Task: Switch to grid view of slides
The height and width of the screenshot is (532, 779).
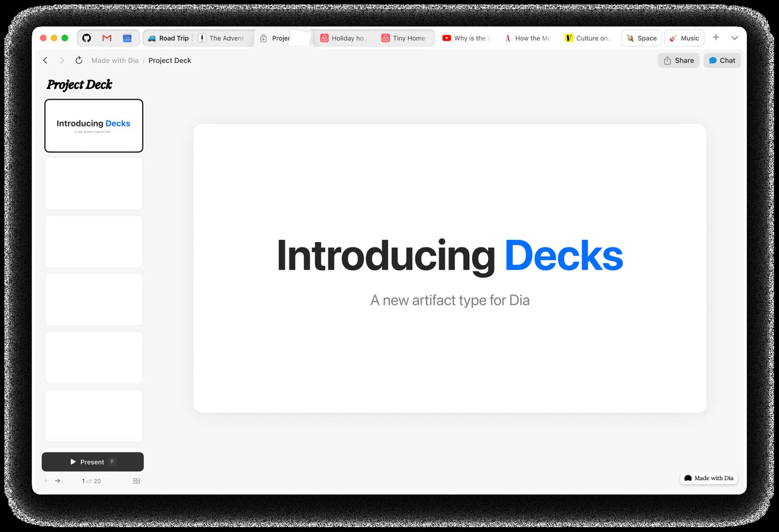Action: [x=136, y=481]
